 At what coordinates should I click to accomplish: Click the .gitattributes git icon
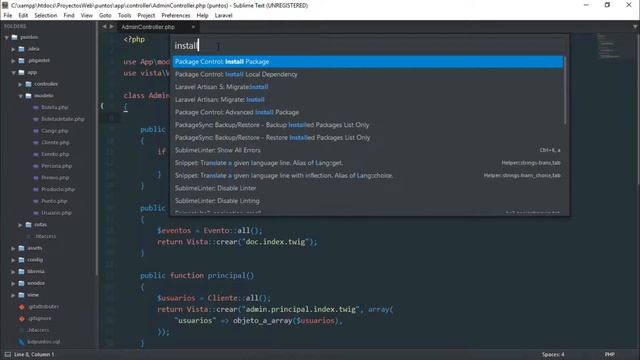coord(22,307)
